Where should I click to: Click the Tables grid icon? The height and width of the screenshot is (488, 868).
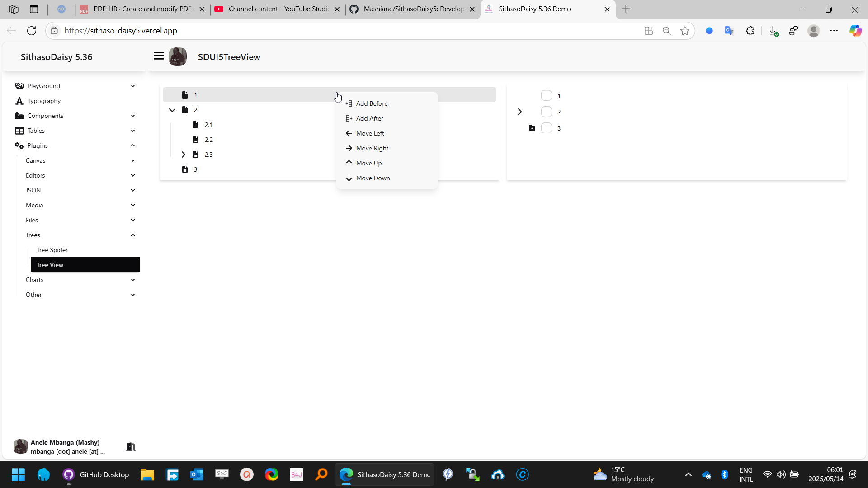tap(19, 131)
